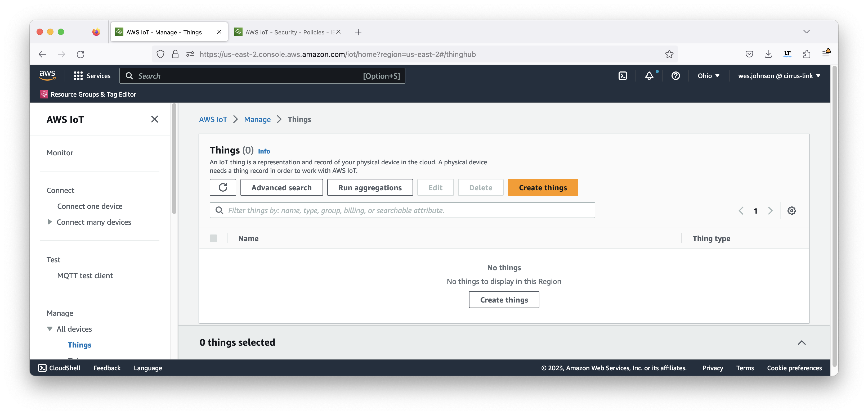Toggle the select-all things checkbox

(213, 238)
